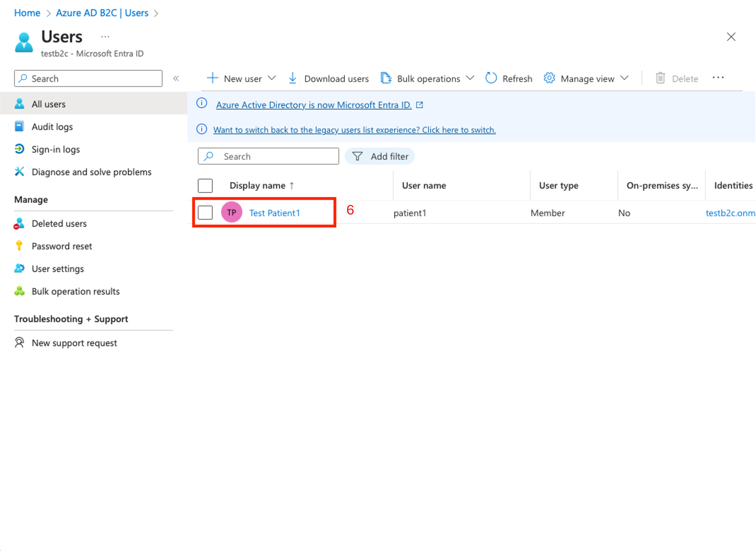Select Deleted users in the sidebar

(x=59, y=223)
